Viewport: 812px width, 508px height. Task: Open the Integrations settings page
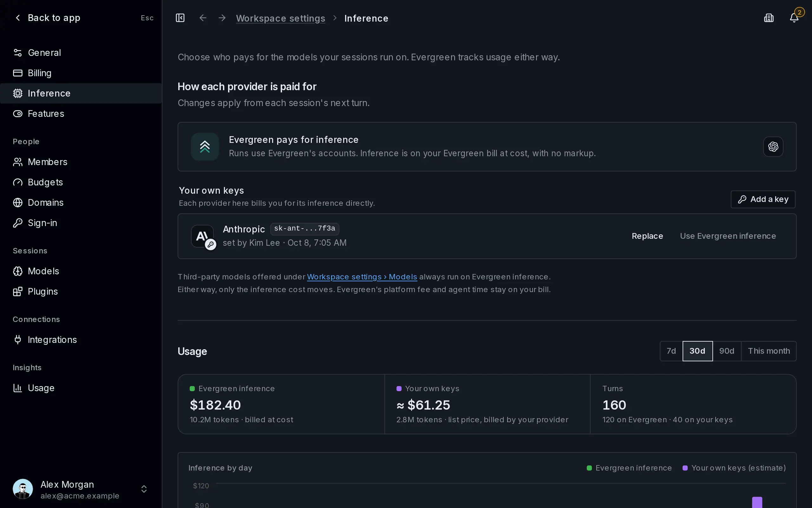click(81, 340)
